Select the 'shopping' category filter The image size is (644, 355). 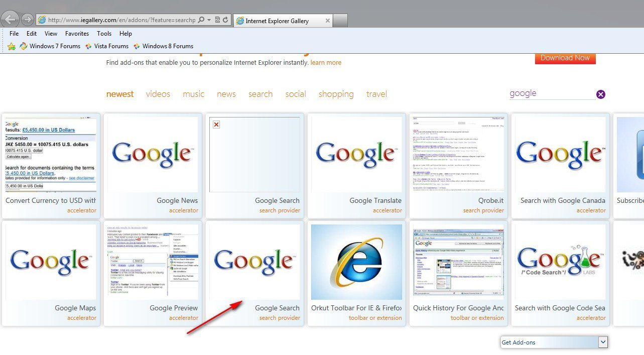point(336,94)
